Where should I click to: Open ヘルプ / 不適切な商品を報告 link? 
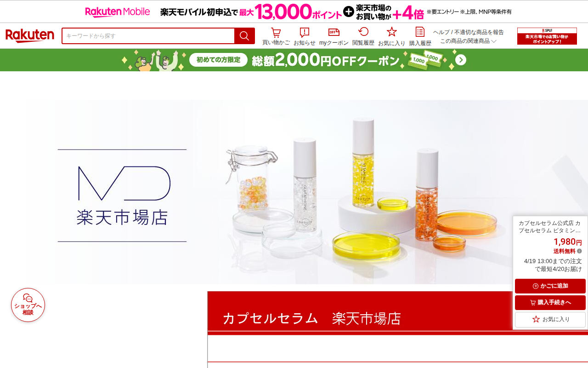click(469, 32)
